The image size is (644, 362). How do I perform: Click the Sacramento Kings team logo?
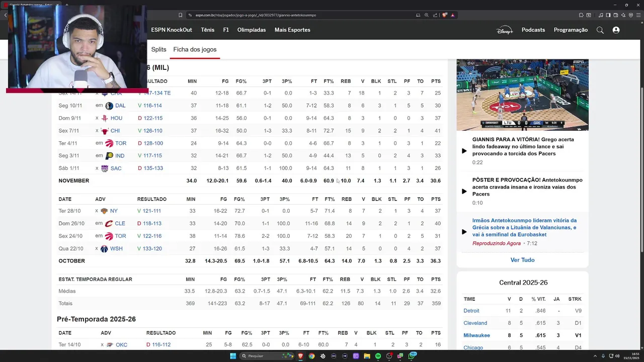[x=105, y=168]
